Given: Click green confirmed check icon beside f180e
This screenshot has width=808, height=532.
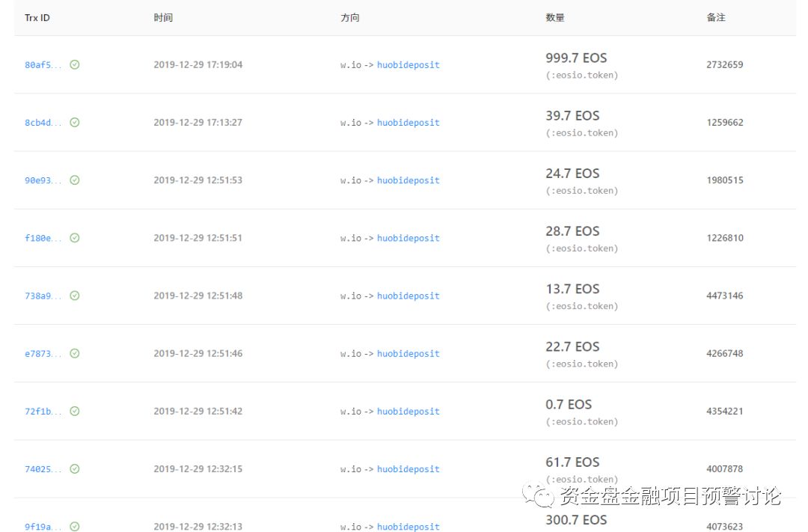Looking at the screenshot, I should [75, 238].
